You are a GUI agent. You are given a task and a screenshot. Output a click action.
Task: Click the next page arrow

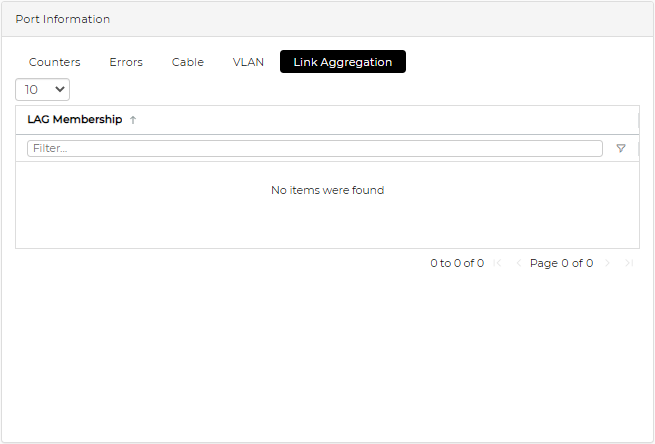(x=608, y=263)
